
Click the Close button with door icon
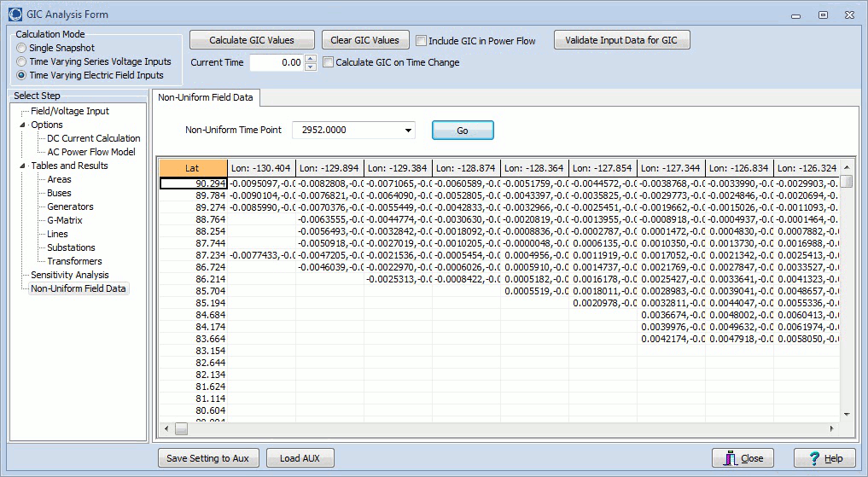tap(743, 458)
